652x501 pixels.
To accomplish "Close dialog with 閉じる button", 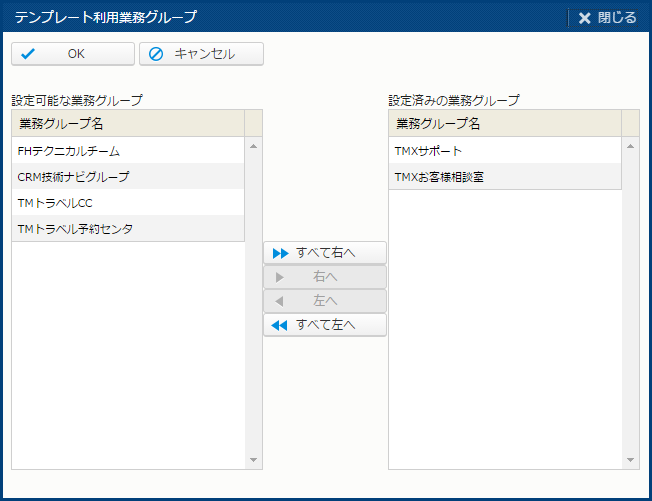I will click(607, 17).
